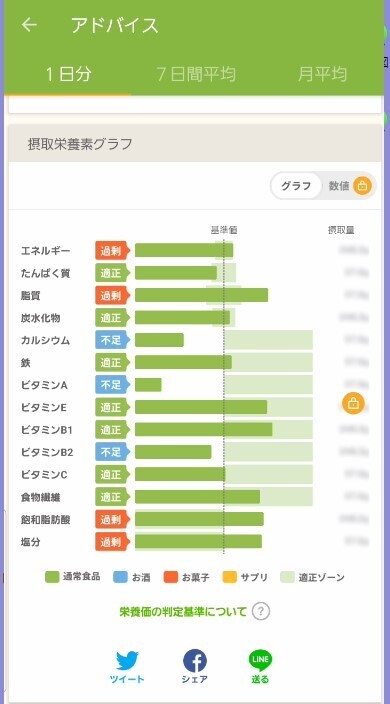
Task: Open 栄養価の判定基準について link
Action: pyautogui.click(x=183, y=612)
